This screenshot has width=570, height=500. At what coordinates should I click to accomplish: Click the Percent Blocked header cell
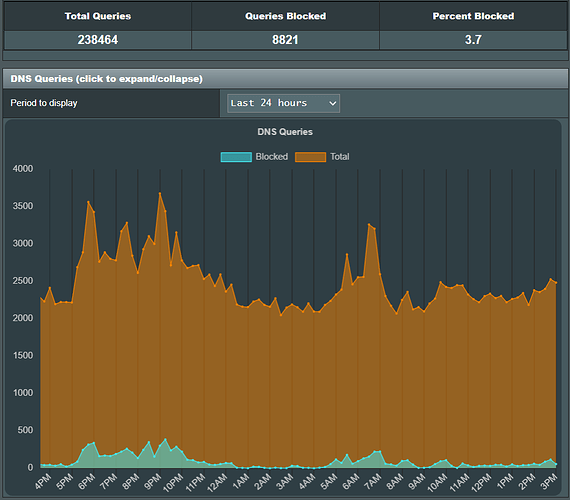pos(473,16)
